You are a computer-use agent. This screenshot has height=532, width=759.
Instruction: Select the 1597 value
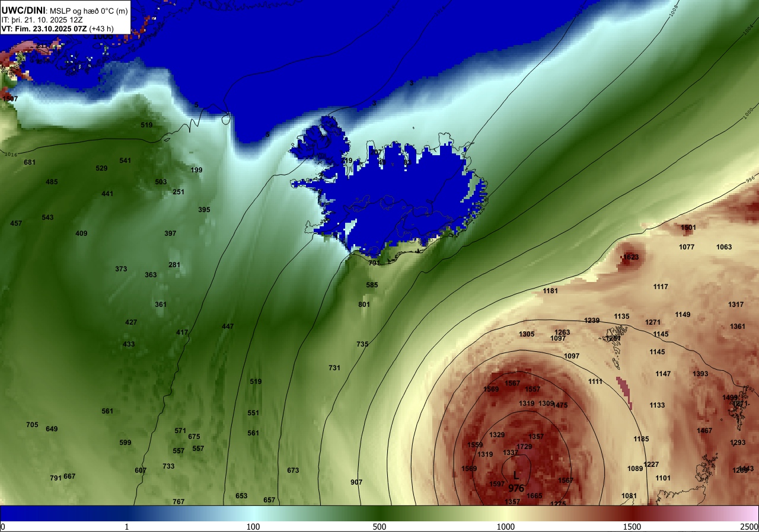tap(497, 484)
